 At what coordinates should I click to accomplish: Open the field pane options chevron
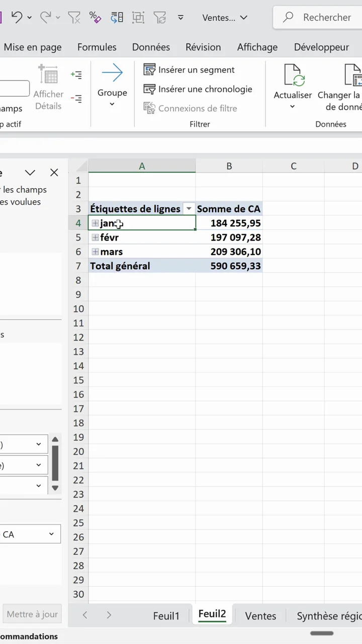[30, 173]
